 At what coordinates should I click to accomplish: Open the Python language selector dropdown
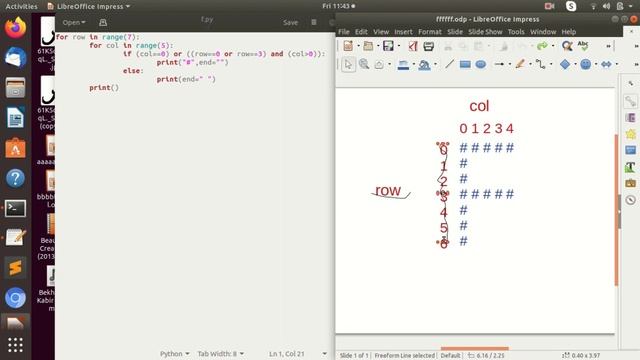[174, 353]
